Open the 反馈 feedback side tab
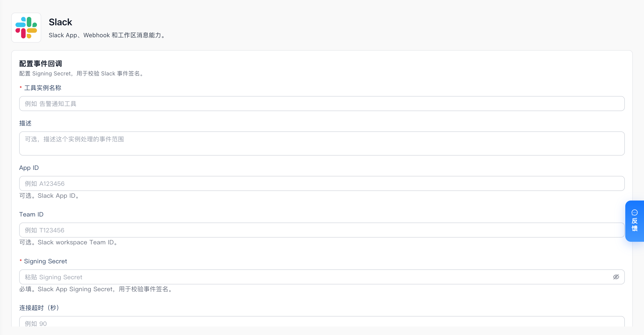 pos(634,221)
